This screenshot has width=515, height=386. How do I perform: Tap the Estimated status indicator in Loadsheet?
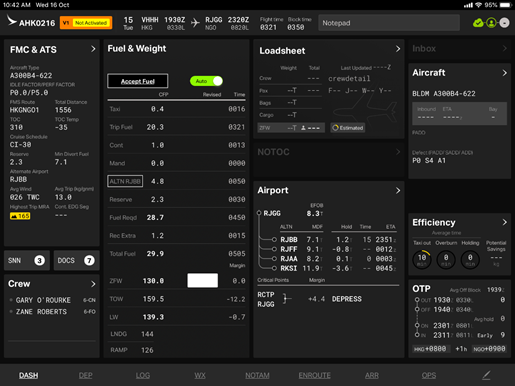click(348, 128)
